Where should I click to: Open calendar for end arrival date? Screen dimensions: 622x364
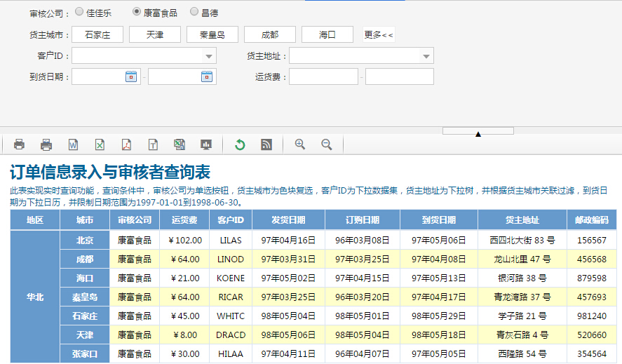[x=207, y=76]
